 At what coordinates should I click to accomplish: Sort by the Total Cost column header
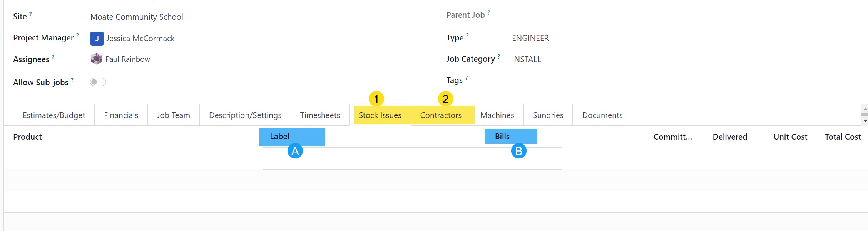point(843,137)
